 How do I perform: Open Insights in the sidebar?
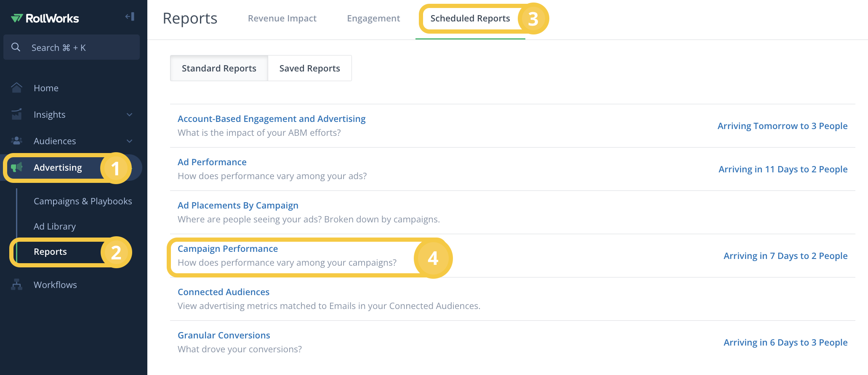[49, 114]
